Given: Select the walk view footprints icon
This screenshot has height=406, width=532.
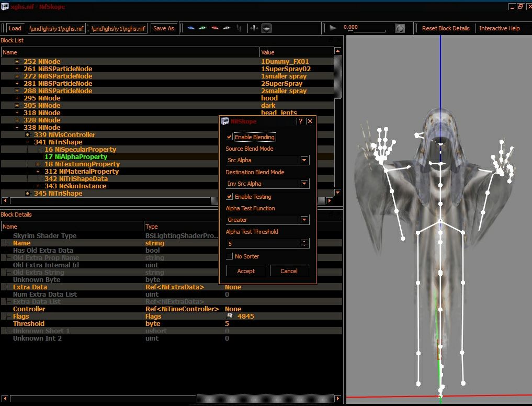Looking at the screenshot, I should [x=239, y=28].
